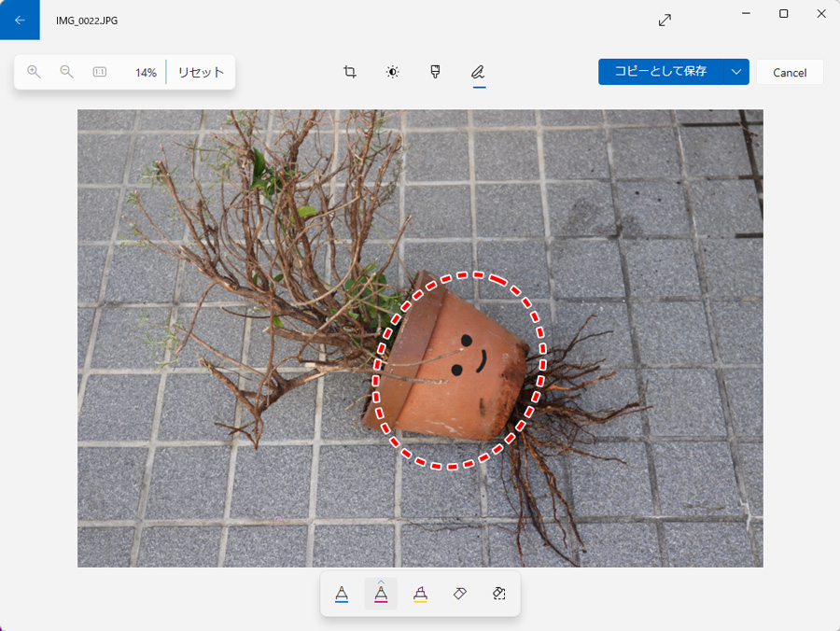Select the Crop tool
Viewport: 840px width, 631px height.
[350, 72]
